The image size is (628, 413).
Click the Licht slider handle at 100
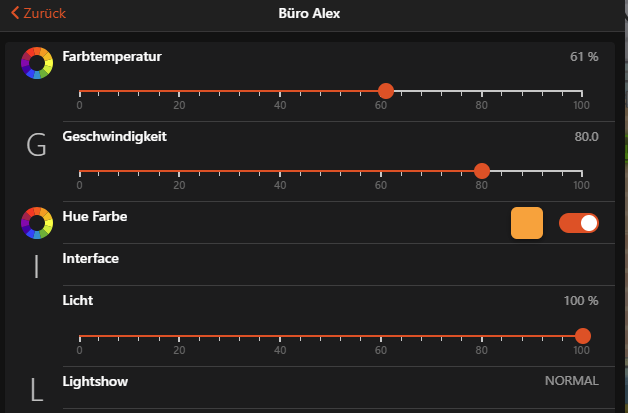pos(583,336)
